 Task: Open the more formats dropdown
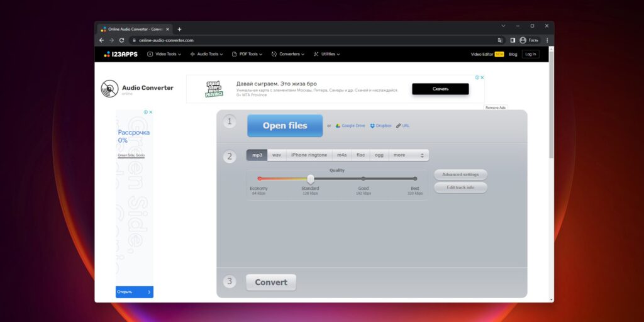tap(409, 155)
